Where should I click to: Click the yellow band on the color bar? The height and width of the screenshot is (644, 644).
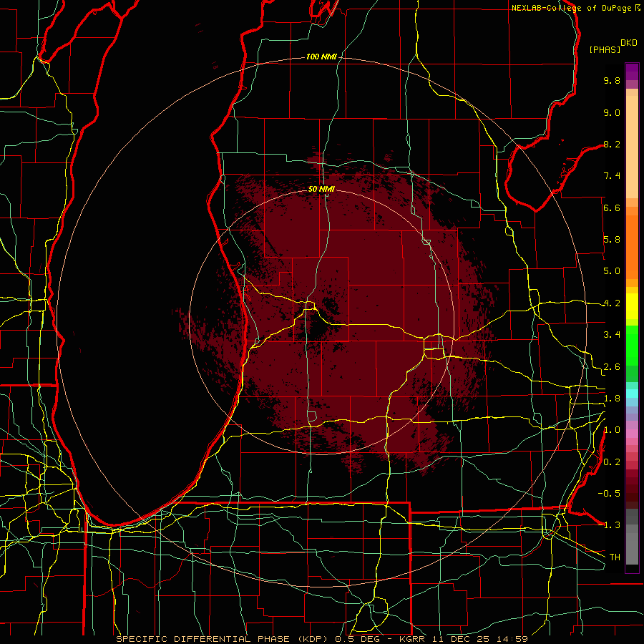tap(632, 306)
